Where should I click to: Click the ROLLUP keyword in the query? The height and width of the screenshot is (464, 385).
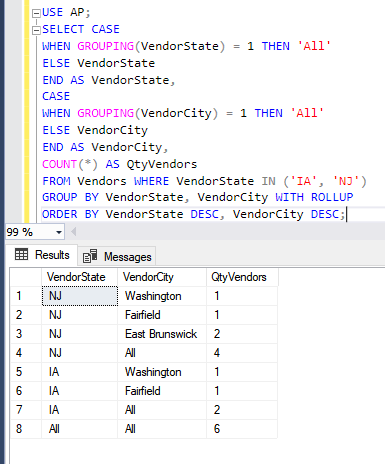332,197
